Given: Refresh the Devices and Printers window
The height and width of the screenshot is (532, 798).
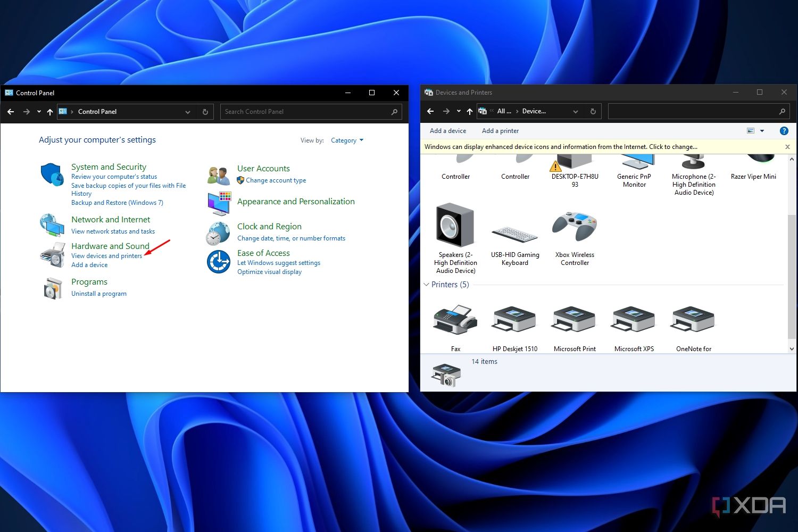Looking at the screenshot, I should pos(593,111).
